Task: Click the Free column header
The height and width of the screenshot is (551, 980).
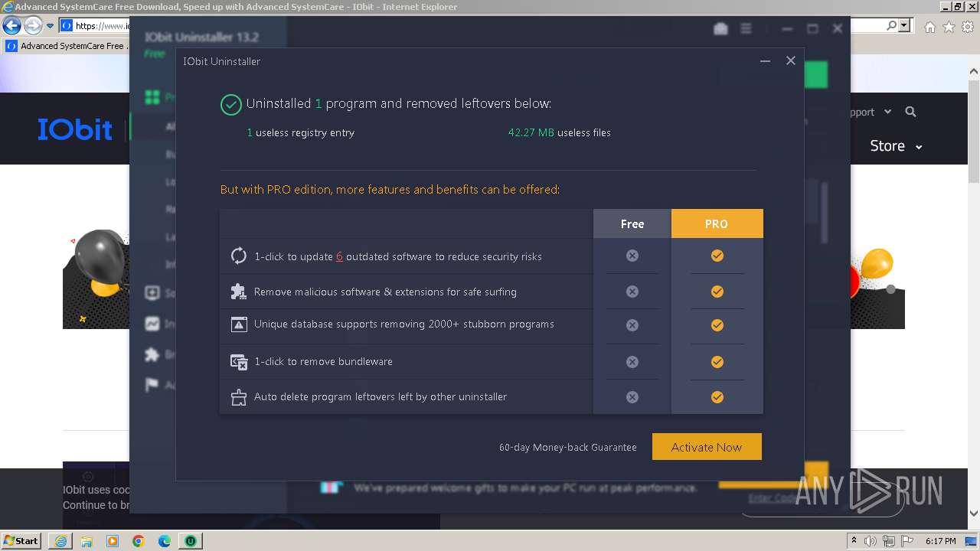Action: click(x=632, y=223)
